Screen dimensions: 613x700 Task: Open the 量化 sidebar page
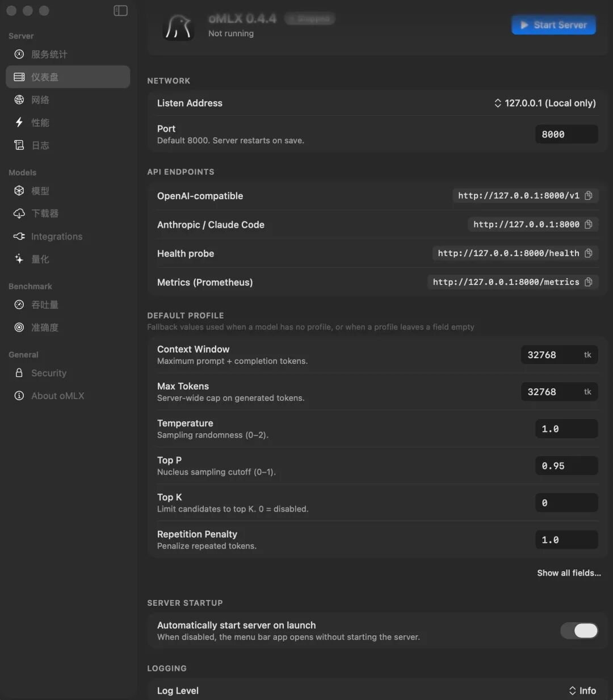[68, 259]
